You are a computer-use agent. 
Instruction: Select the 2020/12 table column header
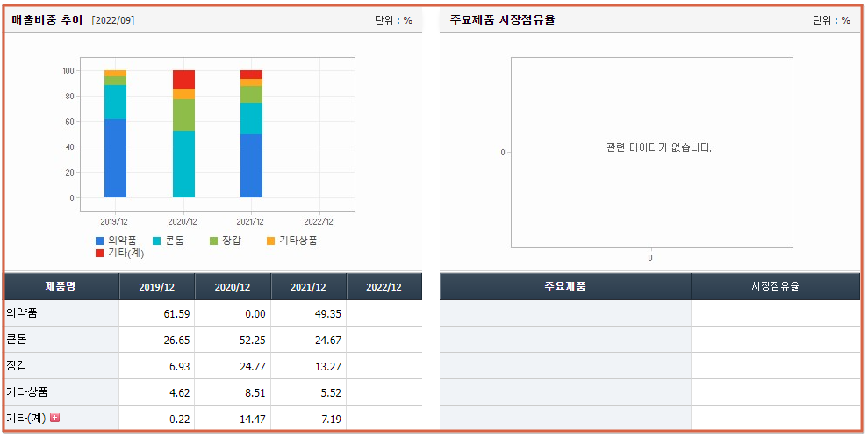(x=233, y=287)
